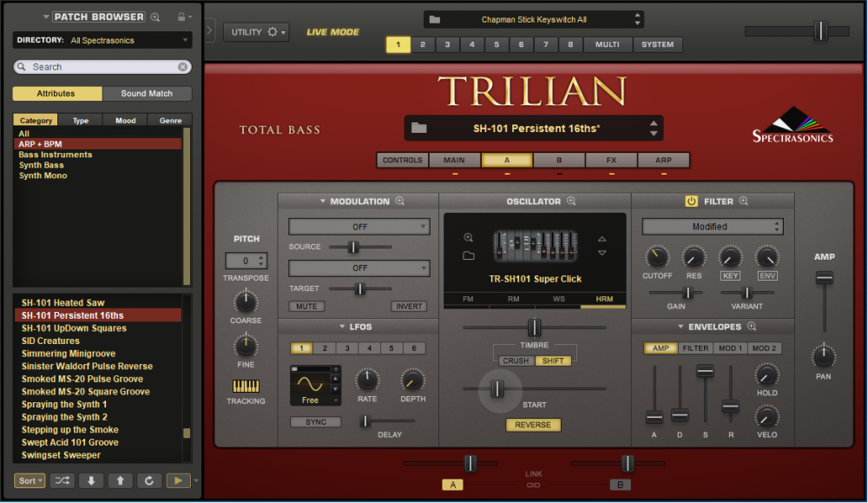
Task: Zoom the Patch Browser magnifier icon
Action: point(155,17)
